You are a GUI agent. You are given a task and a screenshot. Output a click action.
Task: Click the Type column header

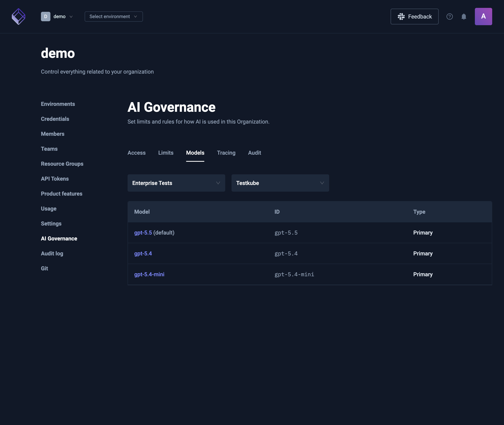pos(419,212)
